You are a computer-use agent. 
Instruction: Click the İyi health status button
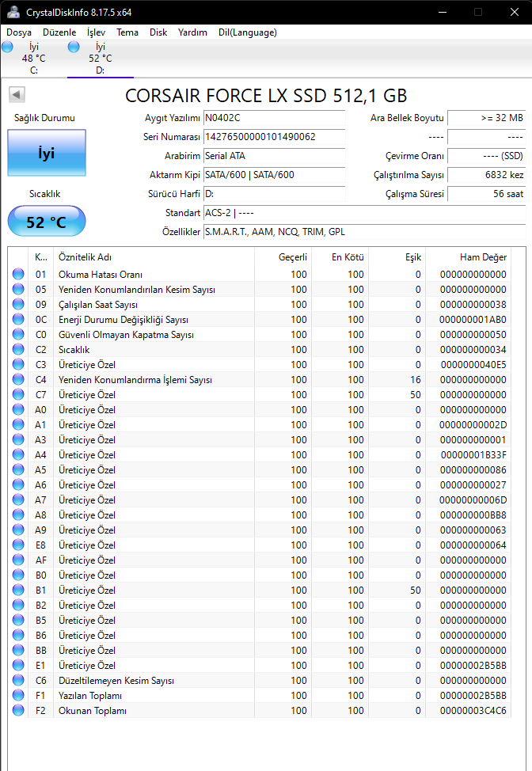(47, 153)
